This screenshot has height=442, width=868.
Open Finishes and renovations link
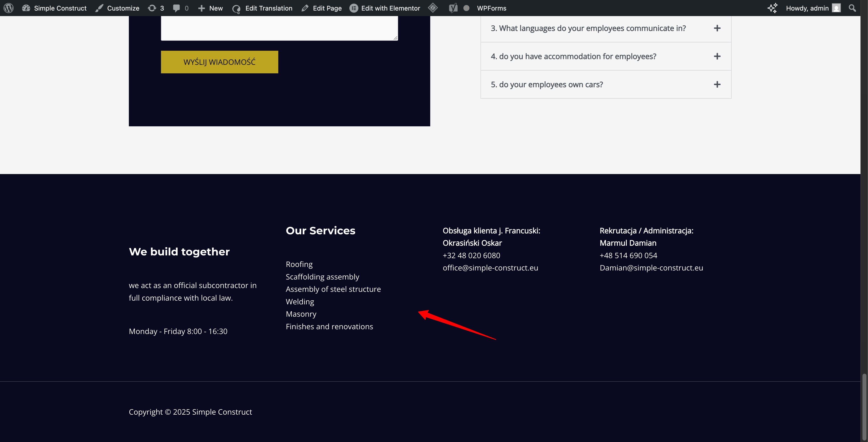330,326
